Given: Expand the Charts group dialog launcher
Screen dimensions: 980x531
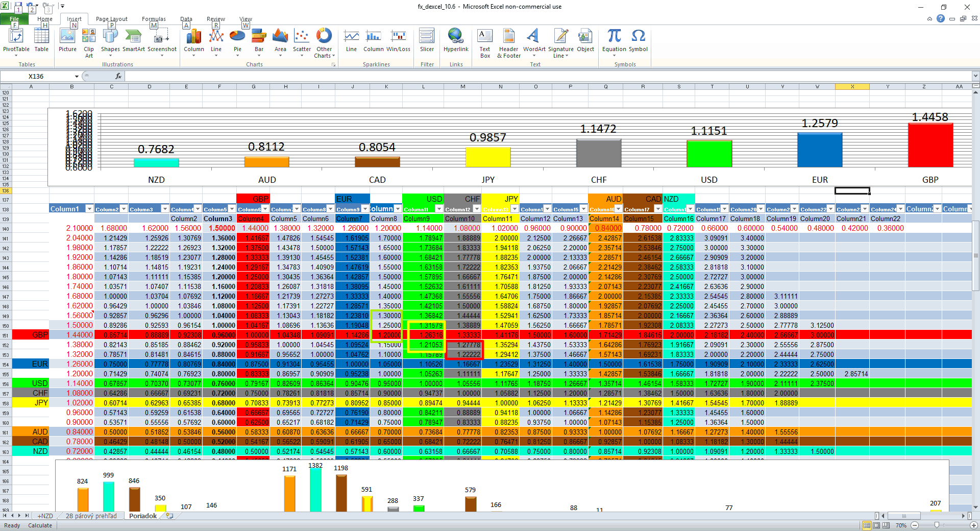Looking at the screenshot, I should pyautogui.click(x=334, y=65).
